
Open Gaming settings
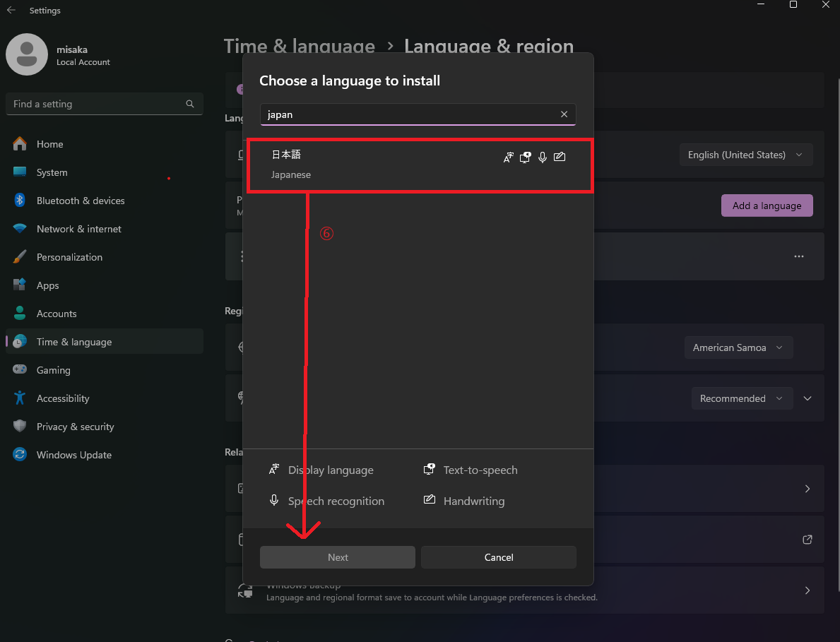pyautogui.click(x=105, y=370)
